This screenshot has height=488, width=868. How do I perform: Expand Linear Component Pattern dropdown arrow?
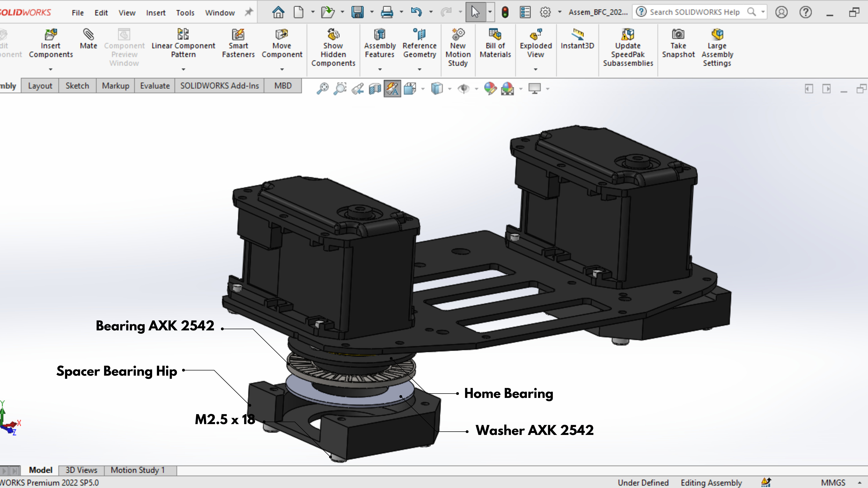coord(183,69)
